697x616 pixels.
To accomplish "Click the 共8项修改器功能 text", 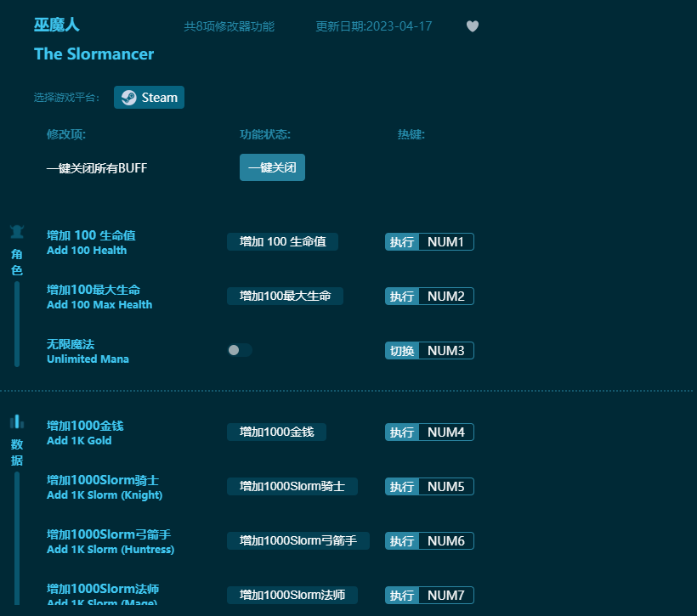I will point(229,26).
